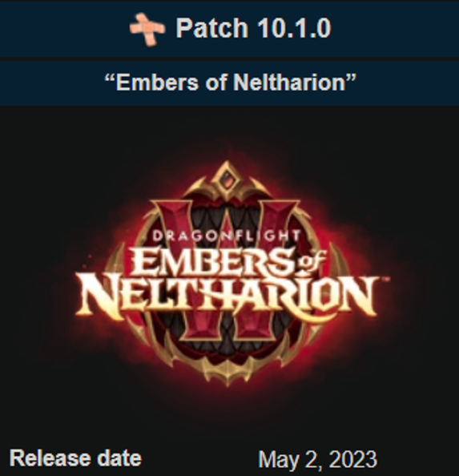Click golden spikes at crest bottom

227,371
